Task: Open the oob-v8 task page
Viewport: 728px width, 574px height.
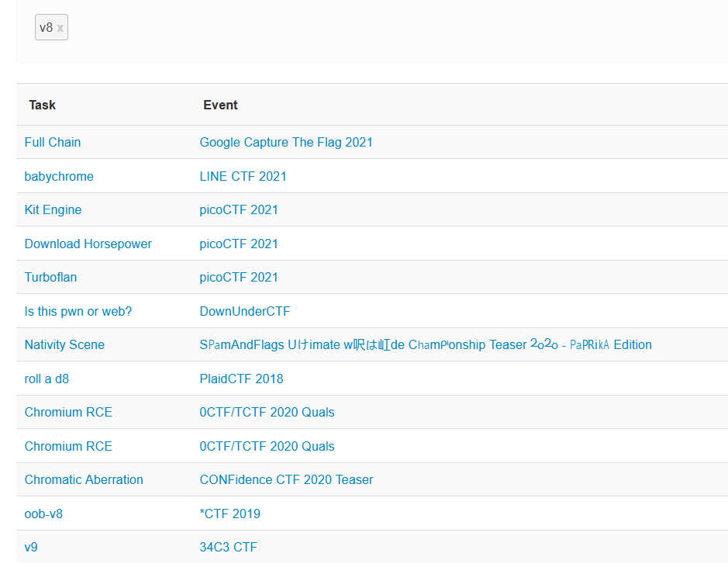Action: coord(43,513)
